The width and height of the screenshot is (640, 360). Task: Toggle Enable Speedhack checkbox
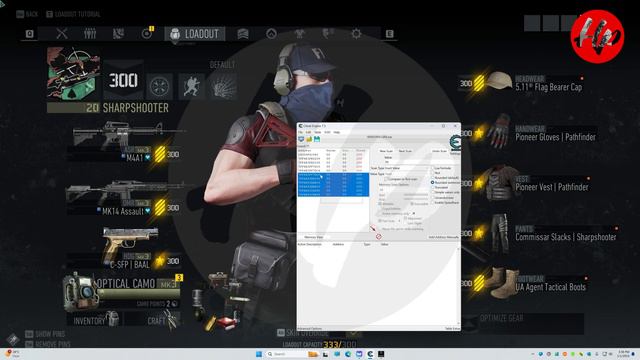tap(445, 202)
